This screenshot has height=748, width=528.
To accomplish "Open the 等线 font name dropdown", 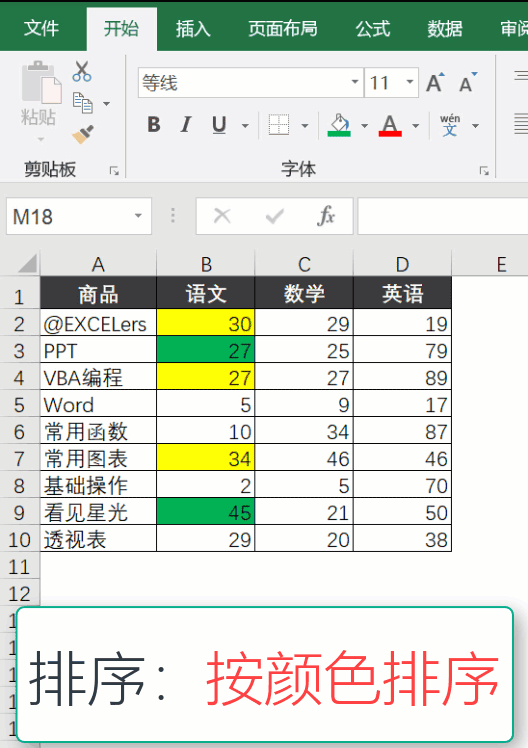I will click(354, 82).
